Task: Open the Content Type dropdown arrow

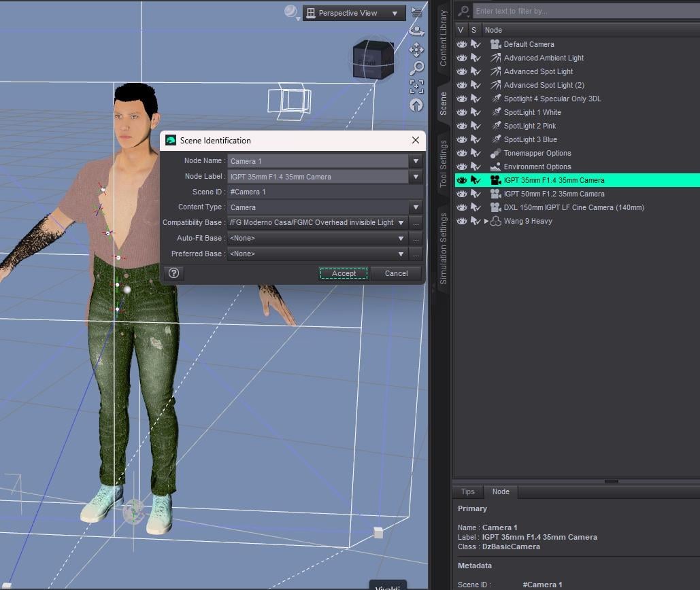Action: pos(416,207)
